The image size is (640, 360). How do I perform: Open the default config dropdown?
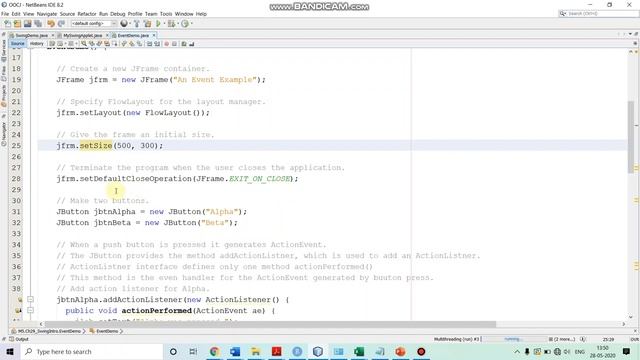(94, 24)
